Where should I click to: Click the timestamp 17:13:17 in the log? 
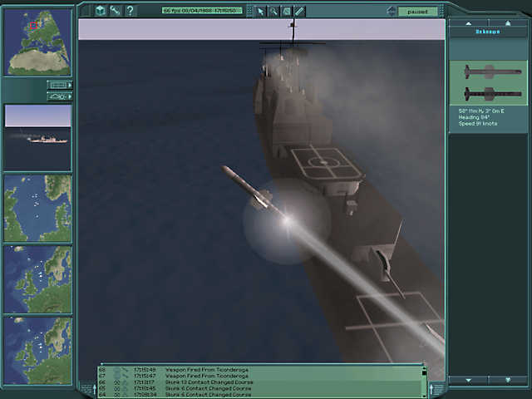(x=144, y=382)
